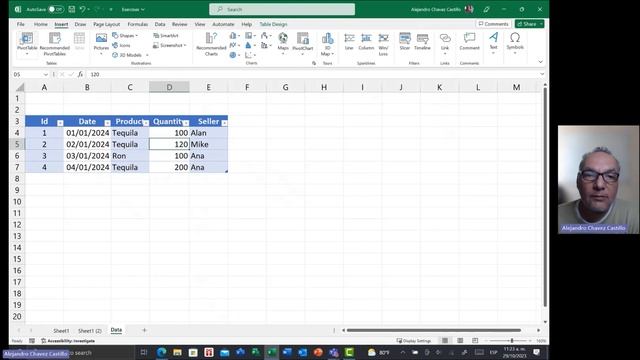The height and width of the screenshot is (360, 640).
Task: Open the Symbols group
Action: click(515, 42)
